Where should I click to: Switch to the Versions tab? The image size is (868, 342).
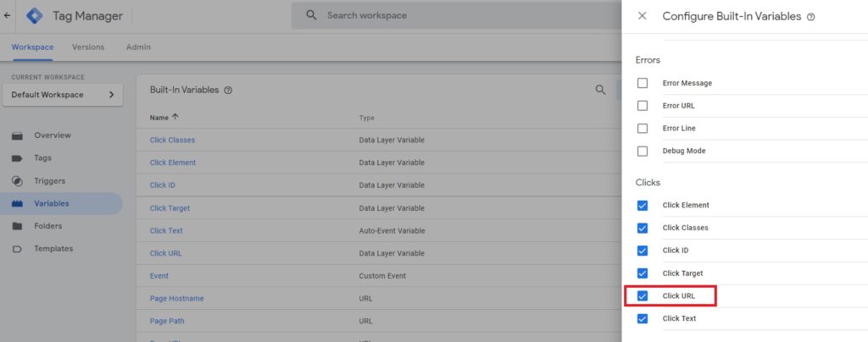(88, 47)
